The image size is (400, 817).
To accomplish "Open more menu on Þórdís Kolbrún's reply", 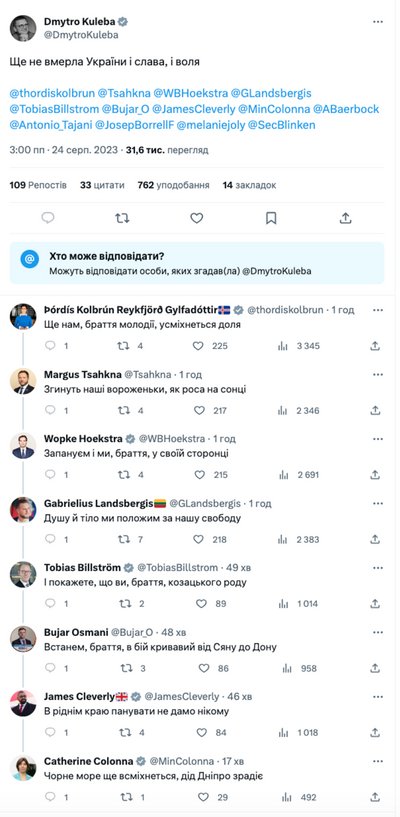I will point(378,310).
